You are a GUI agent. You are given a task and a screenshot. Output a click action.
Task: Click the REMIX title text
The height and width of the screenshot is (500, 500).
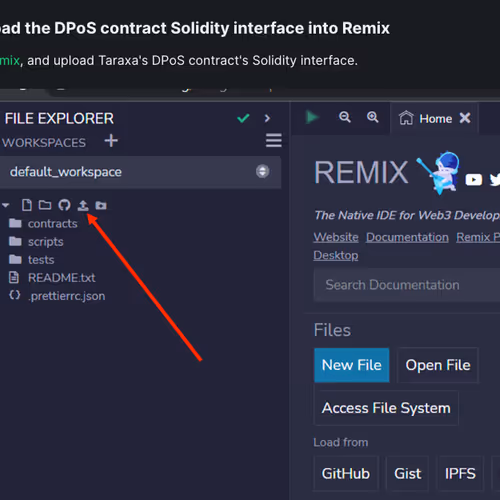[361, 172]
